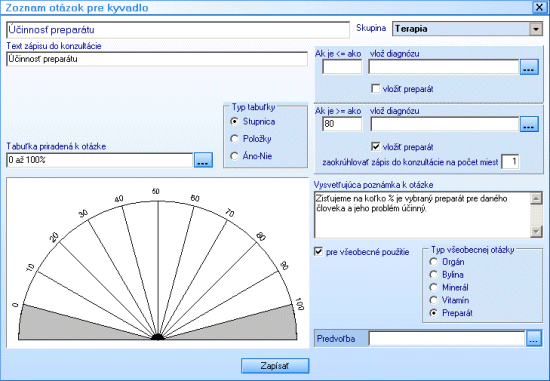The width and height of the screenshot is (550, 381).
Task: Select the Áno-Nie table type
Action: coord(234,156)
